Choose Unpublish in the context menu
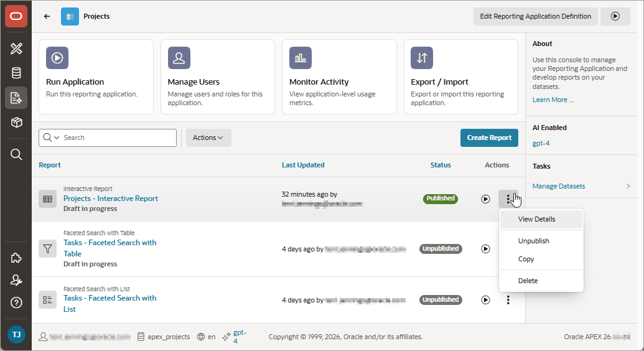 pyautogui.click(x=541, y=241)
